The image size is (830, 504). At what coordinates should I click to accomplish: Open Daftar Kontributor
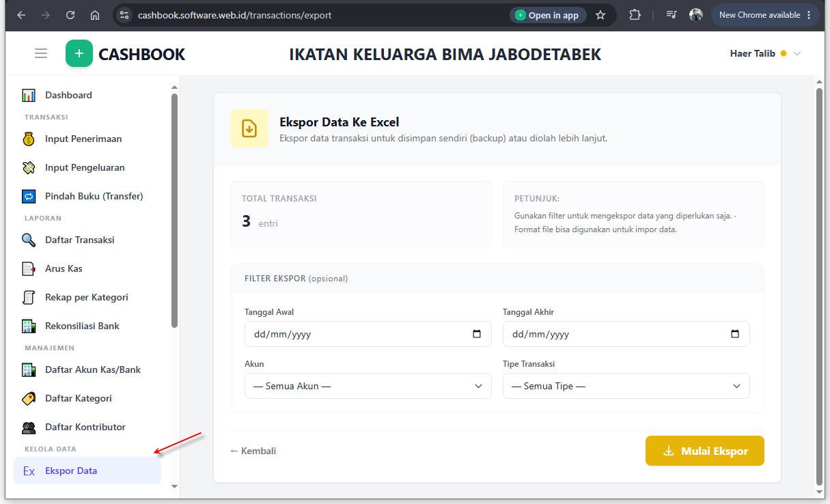(87, 427)
